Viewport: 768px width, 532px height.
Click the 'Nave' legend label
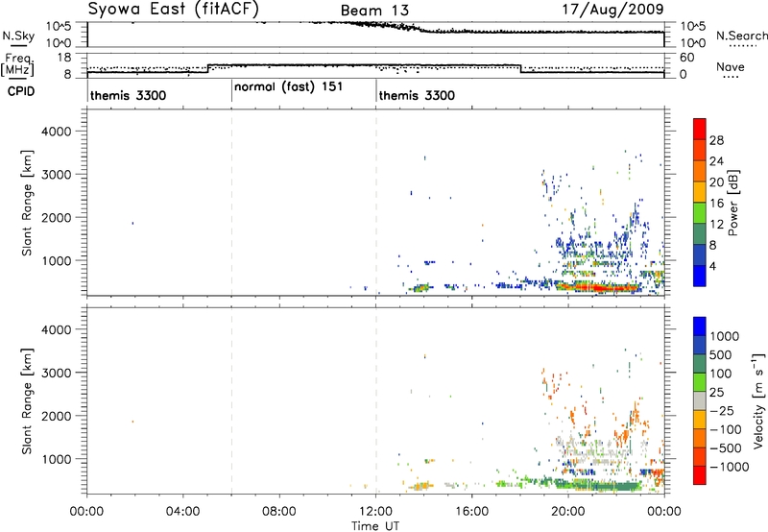pos(730,66)
